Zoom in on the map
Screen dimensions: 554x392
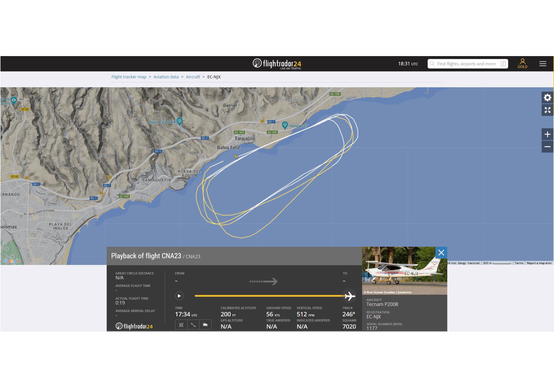click(x=547, y=134)
